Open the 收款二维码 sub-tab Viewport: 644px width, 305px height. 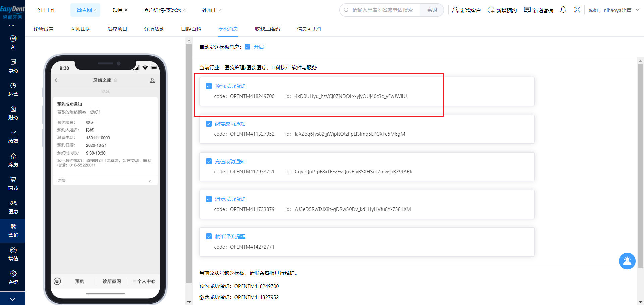[x=267, y=29]
